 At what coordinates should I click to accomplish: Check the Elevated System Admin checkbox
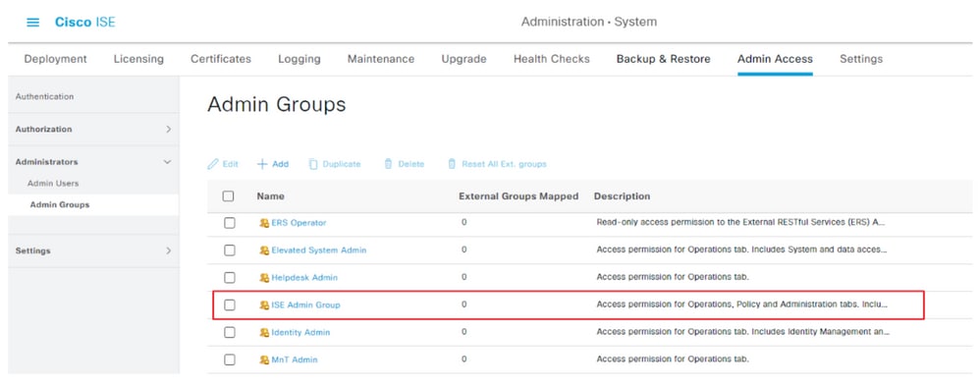230,250
